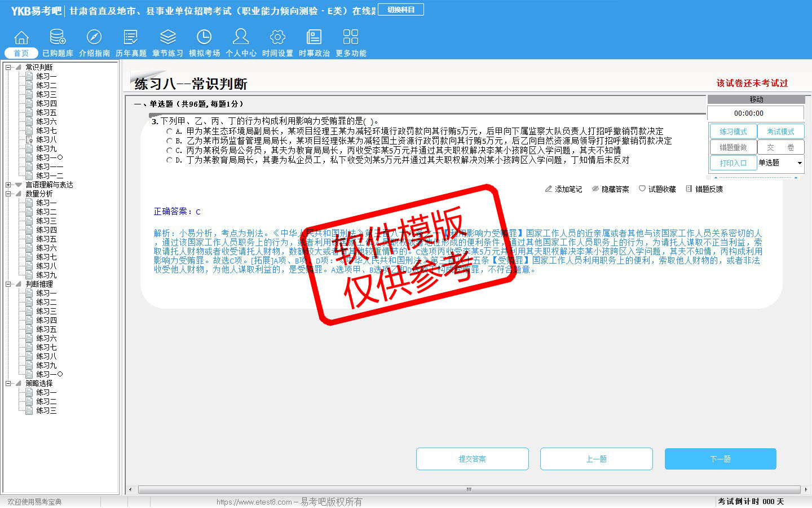Expand the 言语理解与表达 tree node
The image size is (812, 508).
[x=8, y=185]
